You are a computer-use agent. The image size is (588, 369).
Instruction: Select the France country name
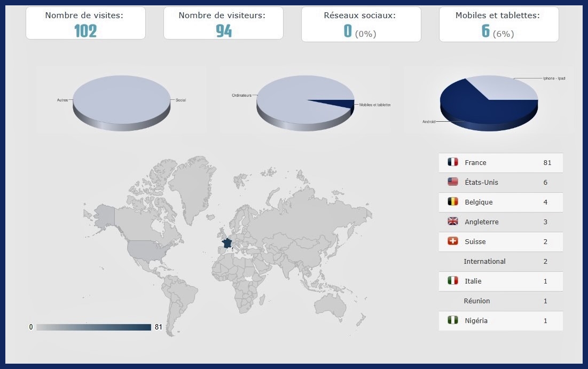click(x=475, y=163)
